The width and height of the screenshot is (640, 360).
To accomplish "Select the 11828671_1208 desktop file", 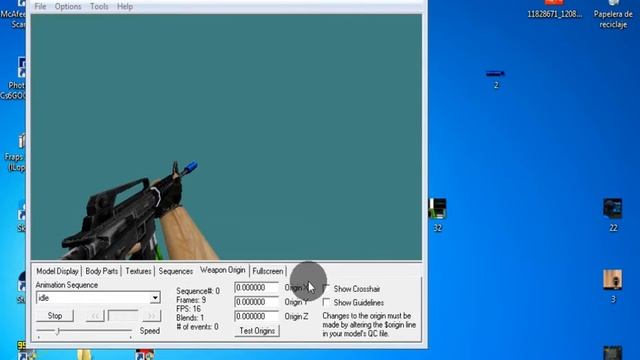I will 554,10.
